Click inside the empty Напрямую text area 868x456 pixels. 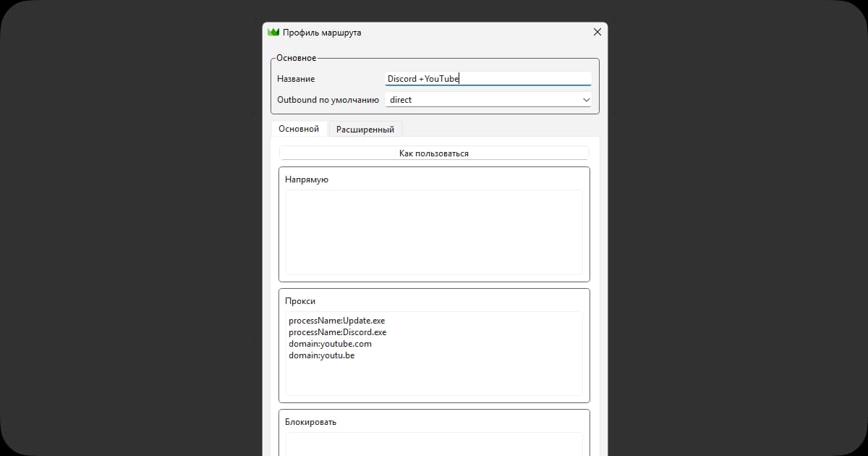click(434, 232)
